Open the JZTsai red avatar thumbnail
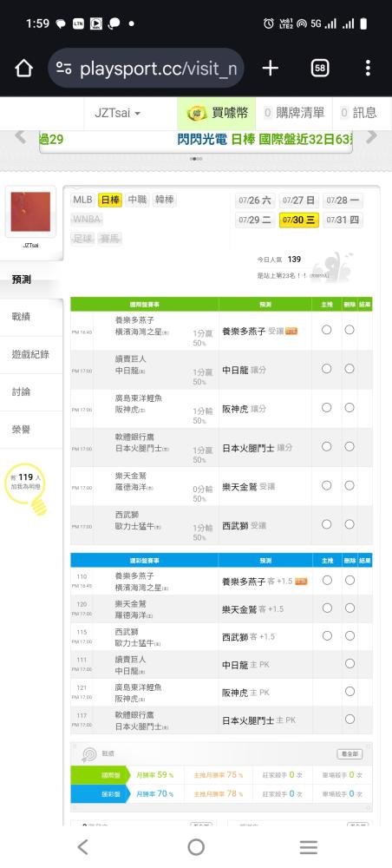Image resolution: width=392 pixels, height=868 pixels. tap(30, 212)
